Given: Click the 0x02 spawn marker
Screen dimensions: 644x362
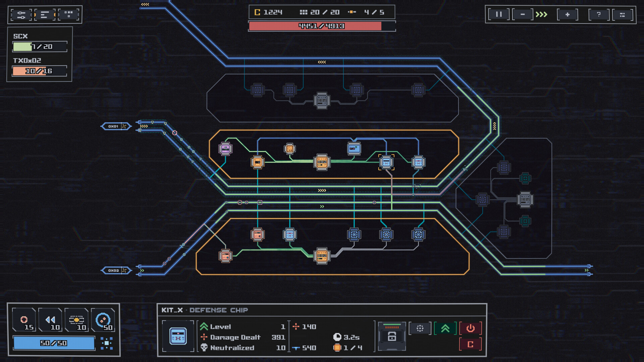Looking at the screenshot, I should (x=116, y=270).
